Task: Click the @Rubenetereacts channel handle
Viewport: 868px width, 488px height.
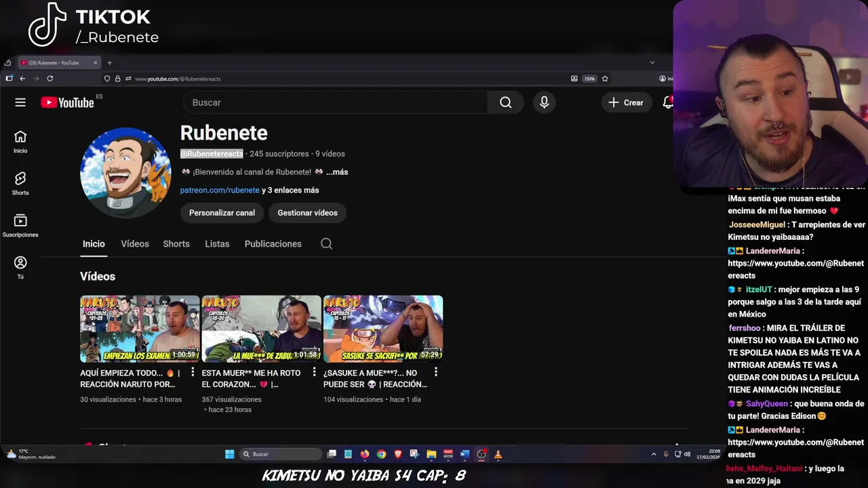Action: coord(212,154)
